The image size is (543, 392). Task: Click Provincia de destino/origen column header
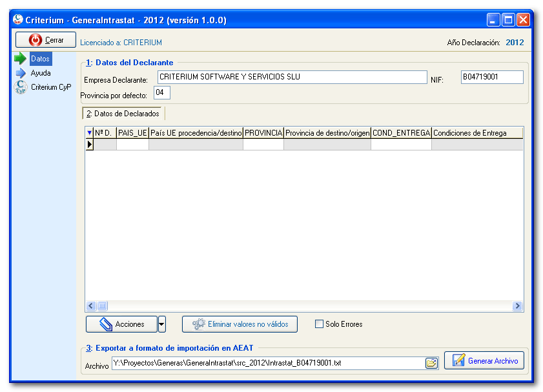coord(327,133)
